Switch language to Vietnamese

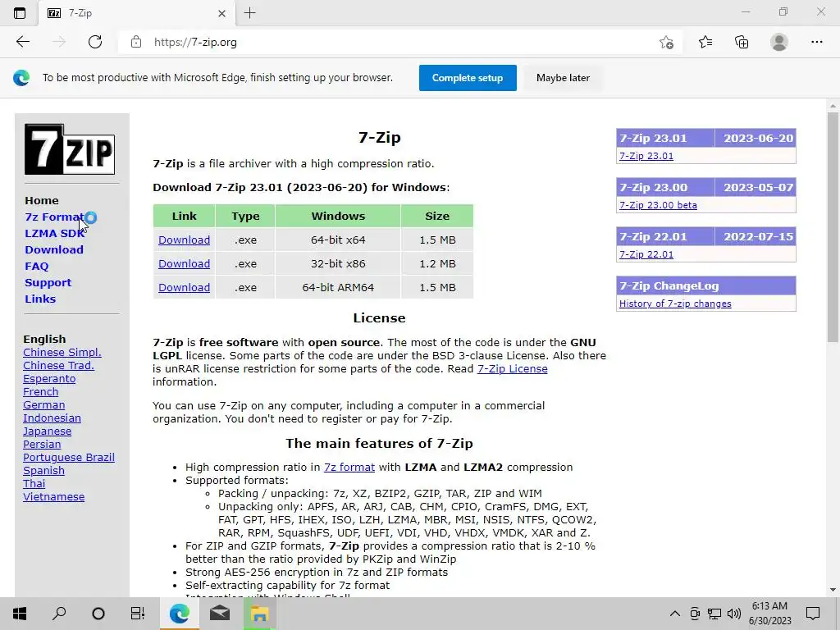coord(53,496)
